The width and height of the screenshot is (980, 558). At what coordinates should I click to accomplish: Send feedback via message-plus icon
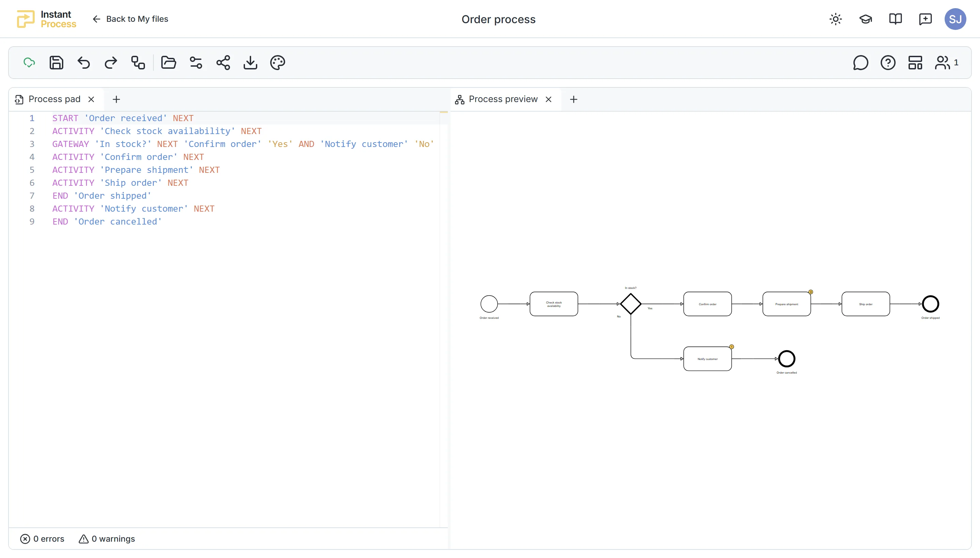click(925, 19)
